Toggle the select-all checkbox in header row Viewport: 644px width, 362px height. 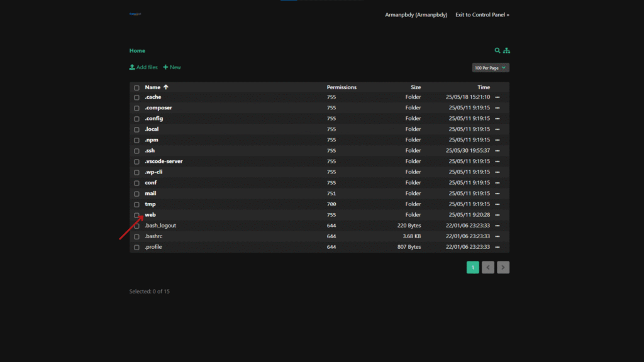(136, 88)
